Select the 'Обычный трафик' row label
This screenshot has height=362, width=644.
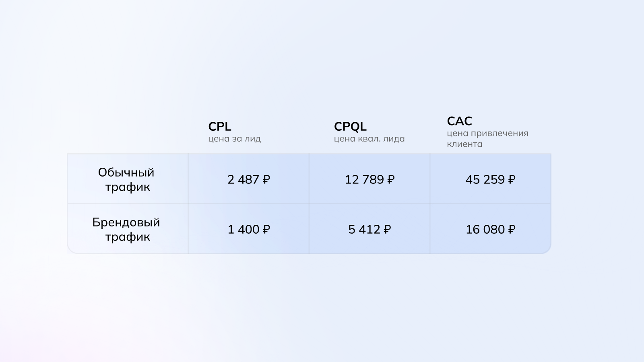pos(126,179)
